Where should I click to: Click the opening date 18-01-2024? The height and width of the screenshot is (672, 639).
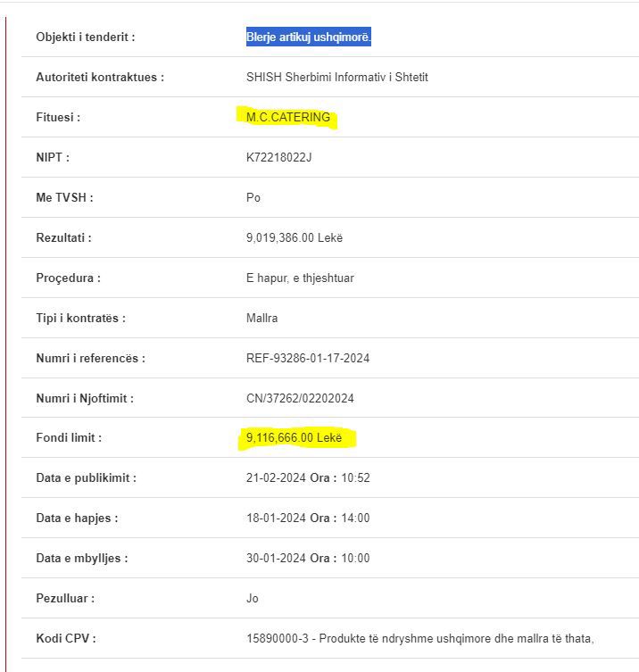pyautogui.click(x=276, y=518)
